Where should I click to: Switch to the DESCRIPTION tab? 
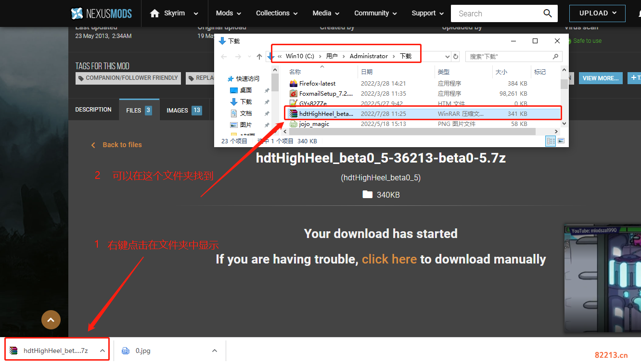tap(93, 110)
